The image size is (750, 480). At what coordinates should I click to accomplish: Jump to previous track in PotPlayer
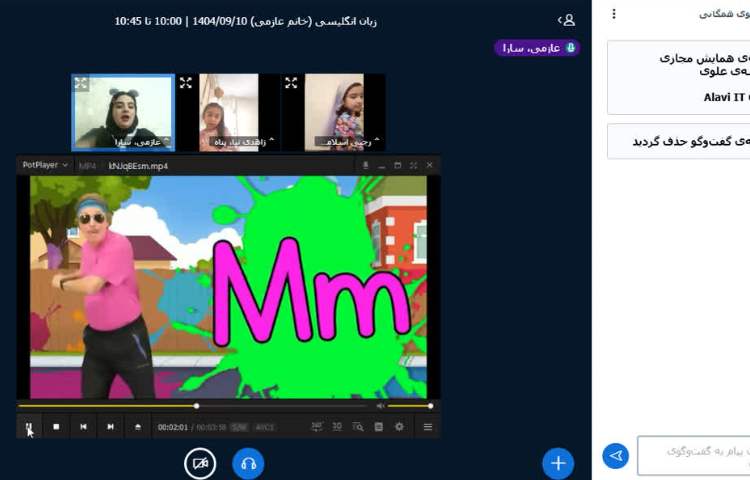(83, 426)
